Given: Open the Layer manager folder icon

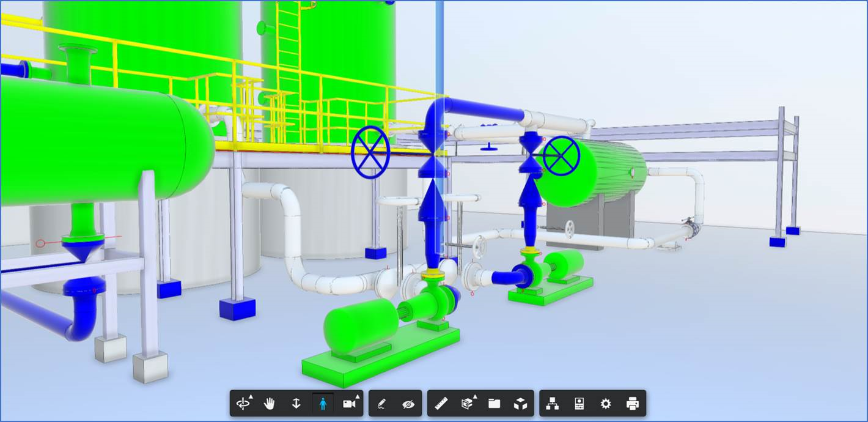Looking at the screenshot, I should [x=494, y=404].
